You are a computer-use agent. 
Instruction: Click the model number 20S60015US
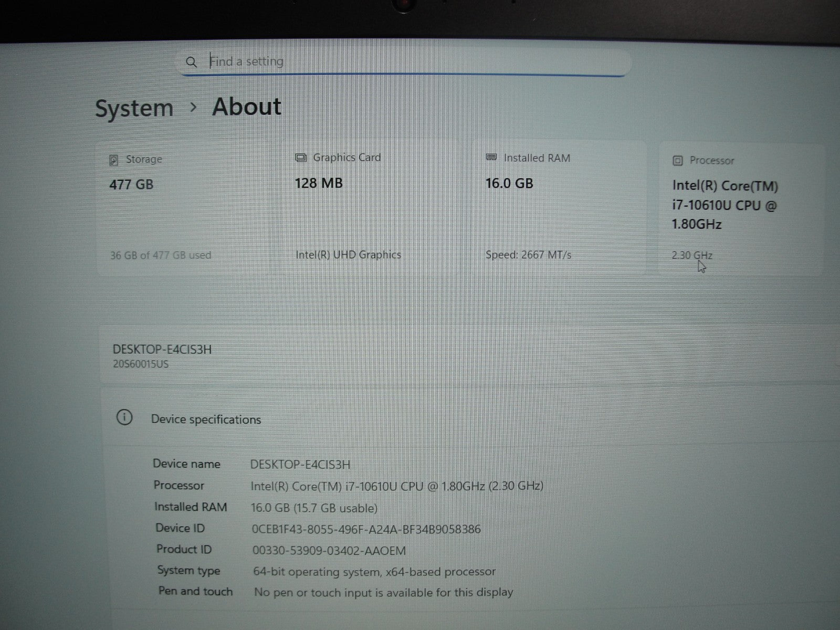pos(141,364)
